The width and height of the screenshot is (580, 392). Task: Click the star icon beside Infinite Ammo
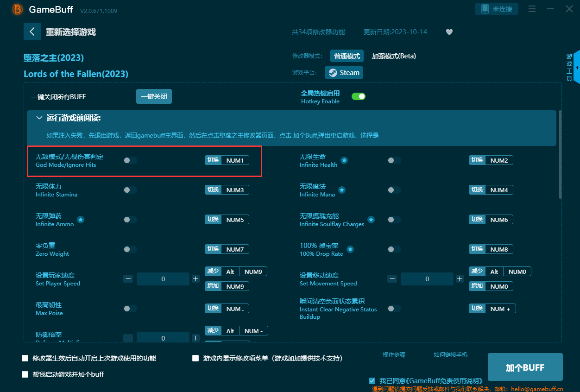[81, 220]
